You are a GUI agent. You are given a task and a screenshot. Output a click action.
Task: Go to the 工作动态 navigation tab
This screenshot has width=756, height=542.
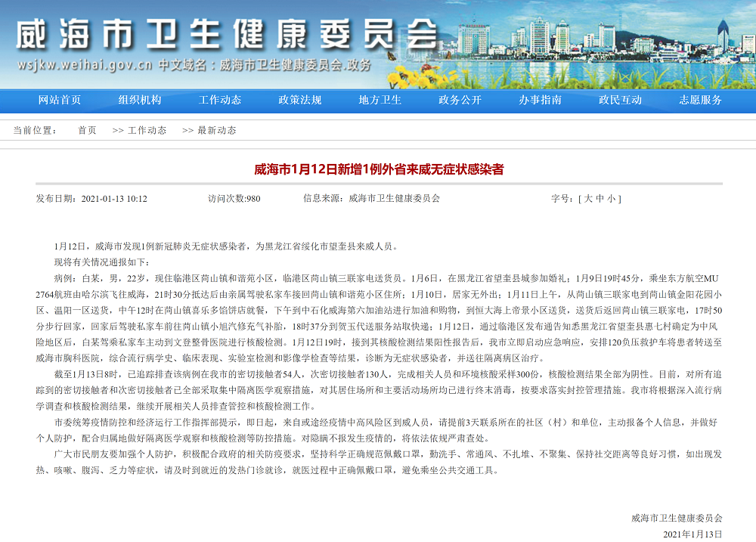click(220, 100)
